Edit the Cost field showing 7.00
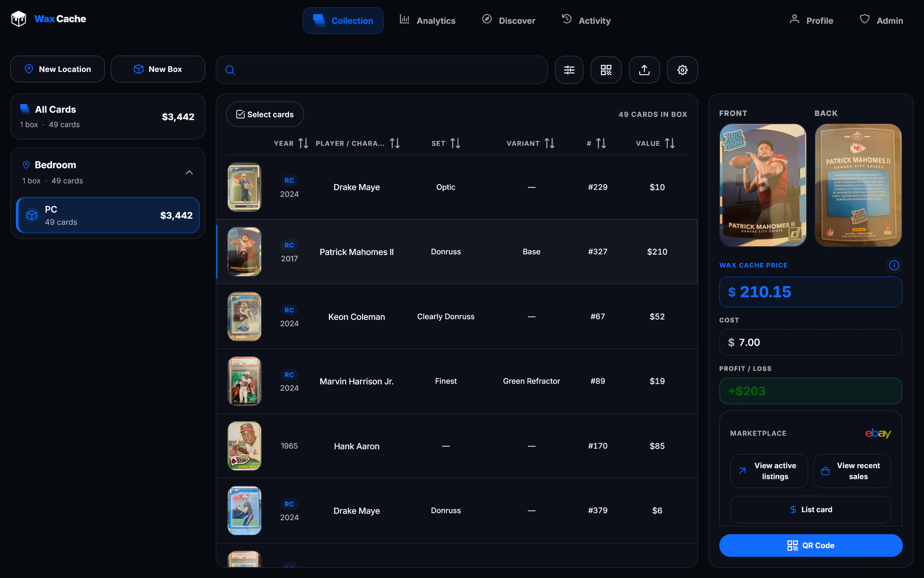 pyautogui.click(x=811, y=343)
